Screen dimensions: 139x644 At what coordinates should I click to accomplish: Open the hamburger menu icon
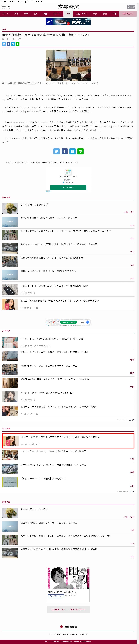pos(4,6)
